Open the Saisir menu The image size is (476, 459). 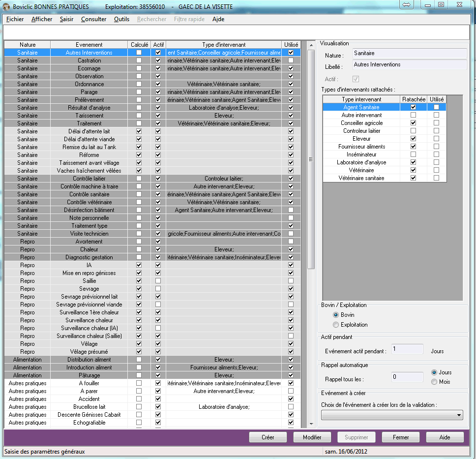tap(66, 19)
